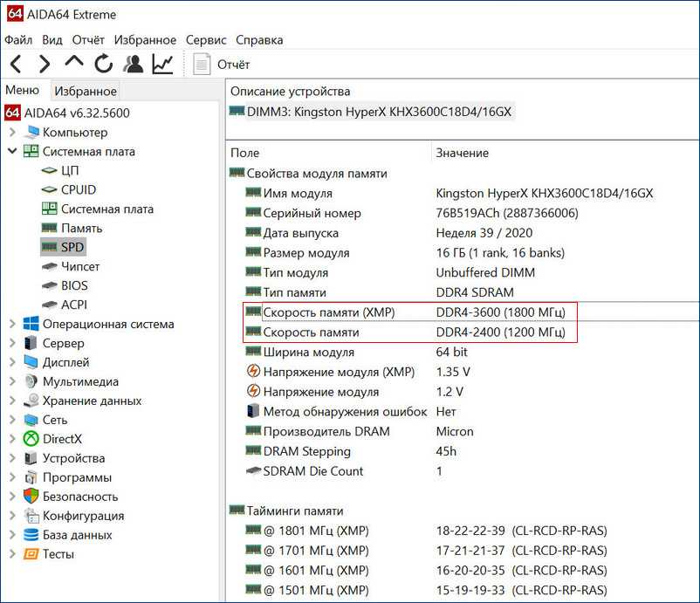Click the Значение column header

point(462,153)
